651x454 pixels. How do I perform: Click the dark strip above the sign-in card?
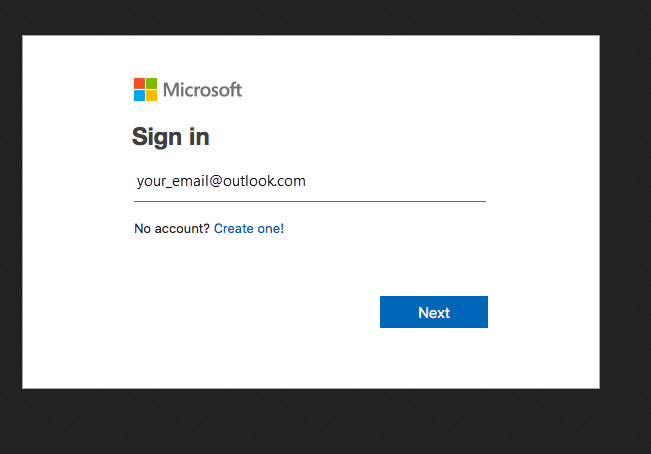click(x=311, y=17)
